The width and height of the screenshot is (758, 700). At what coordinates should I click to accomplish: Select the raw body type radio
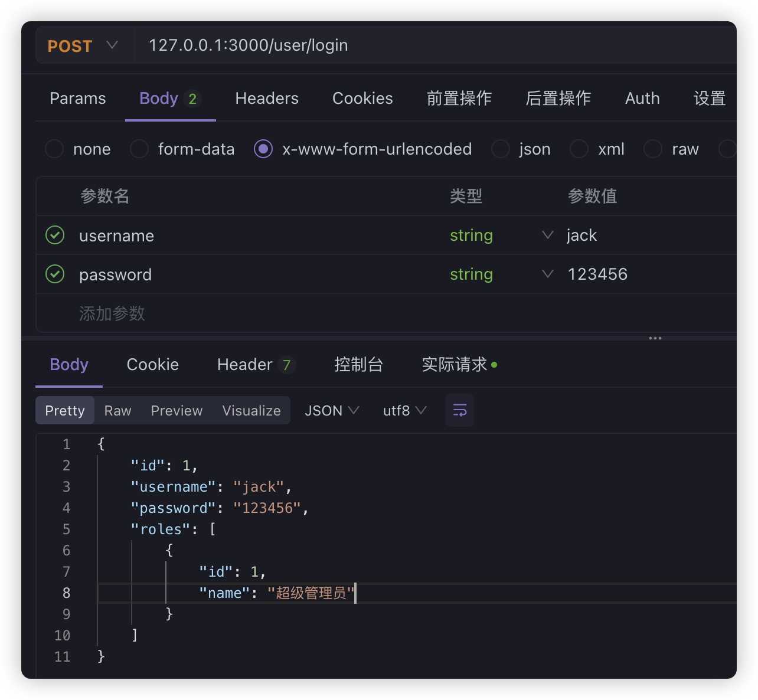tap(652, 149)
